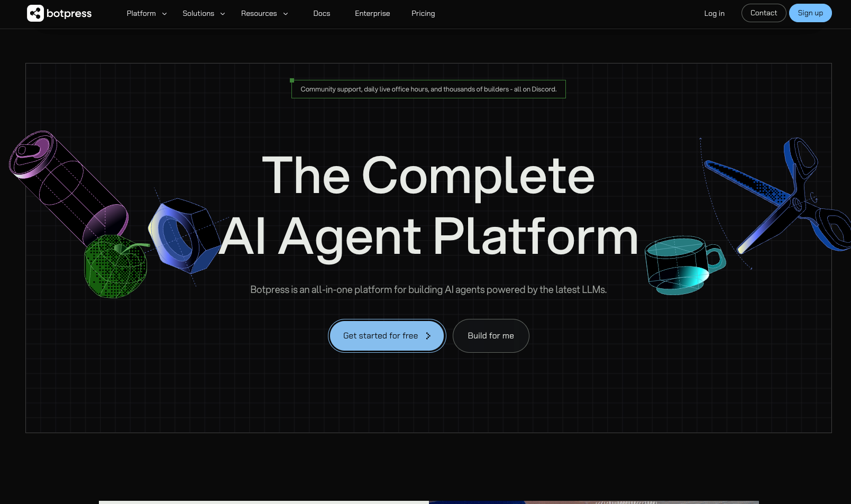Expand the Resources chevron arrow

pyautogui.click(x=286, y=14)
